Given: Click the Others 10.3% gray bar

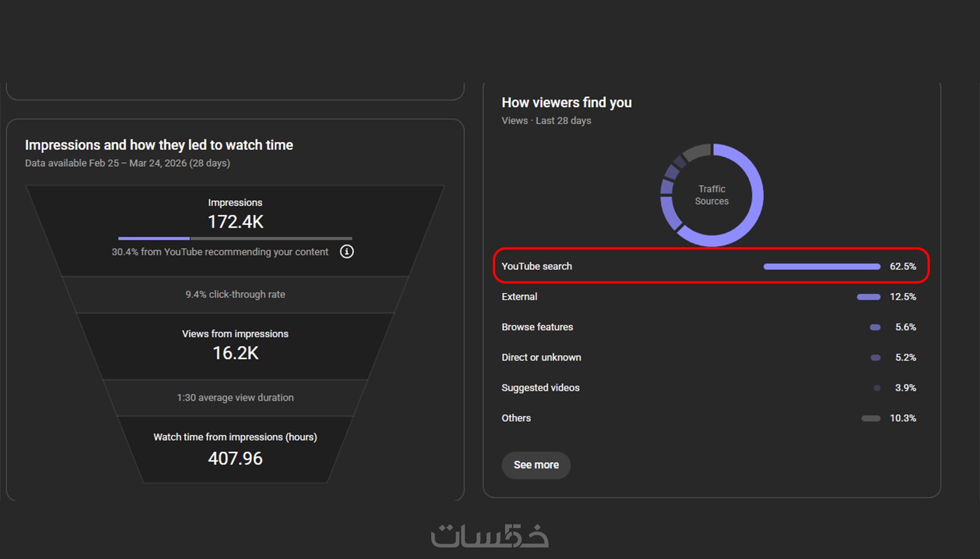Looking at the screenshot, I should tap(871, 418).
